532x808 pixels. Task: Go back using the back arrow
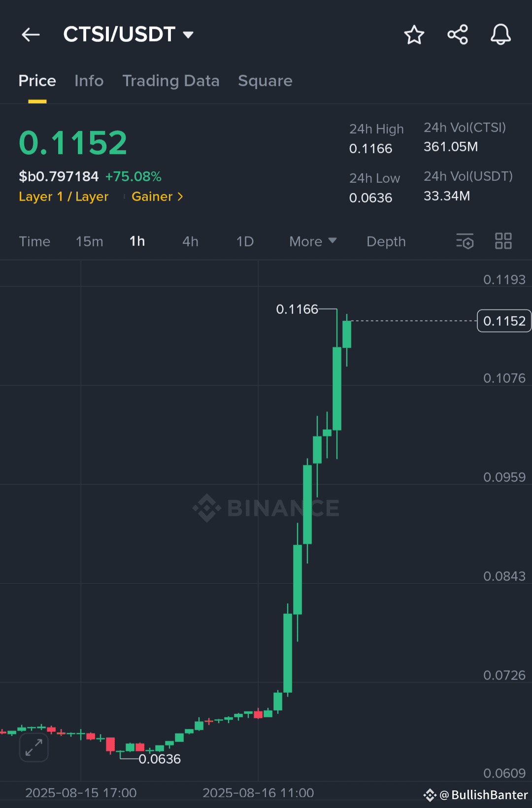[x=31, y=34]
